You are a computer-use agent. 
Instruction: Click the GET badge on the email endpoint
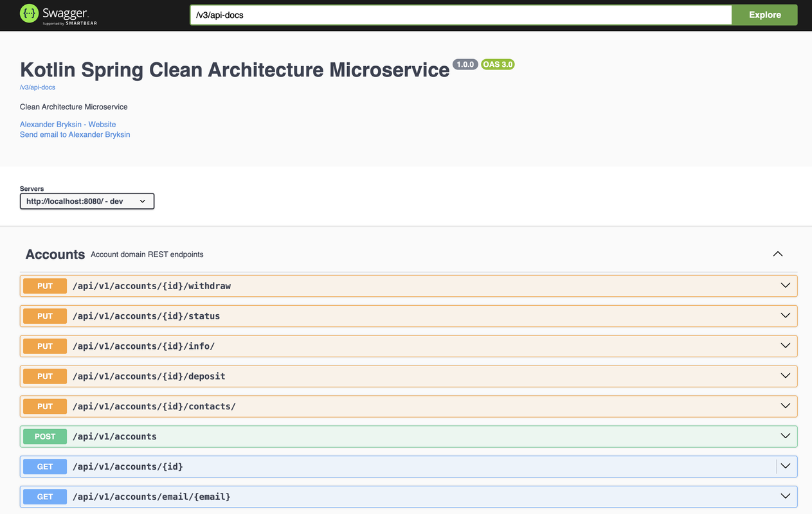click(45, 497)
